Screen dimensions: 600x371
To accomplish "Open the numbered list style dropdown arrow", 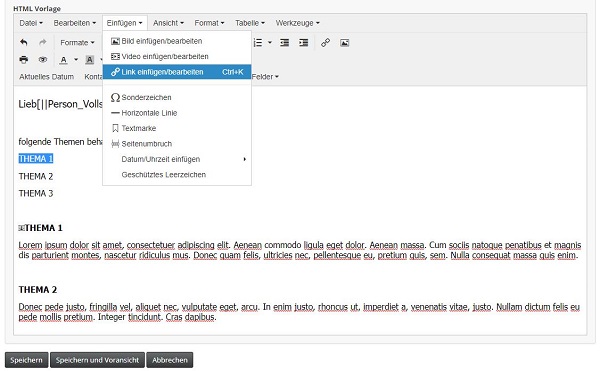I will pyautogui.click(x=270, y=42).
